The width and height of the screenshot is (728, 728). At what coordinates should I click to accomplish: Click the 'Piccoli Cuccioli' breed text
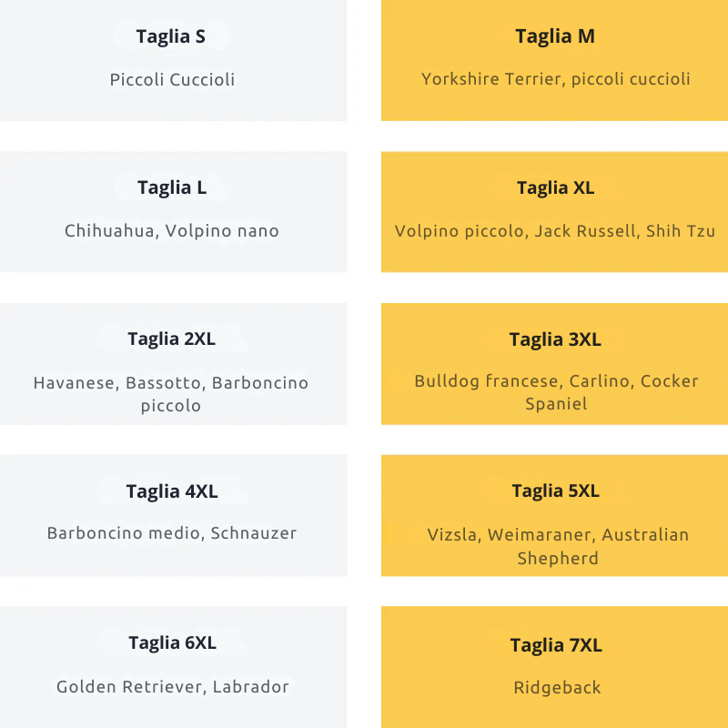pos(172,79)
